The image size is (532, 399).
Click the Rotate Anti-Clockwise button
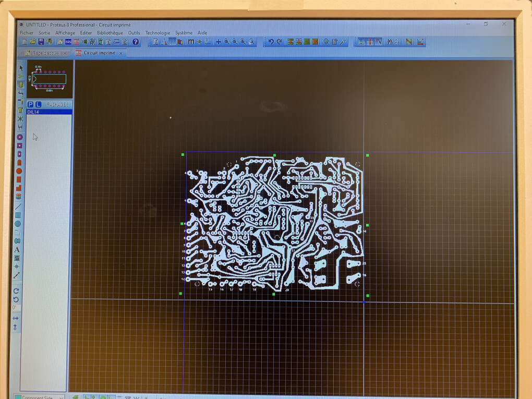pyautogui.click(x=16, y=299)
